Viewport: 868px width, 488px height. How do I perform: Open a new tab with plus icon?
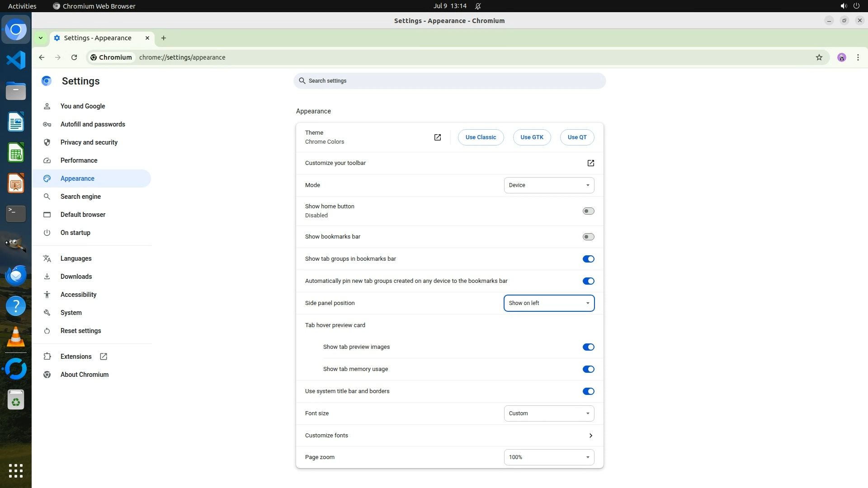pos(164,38)
